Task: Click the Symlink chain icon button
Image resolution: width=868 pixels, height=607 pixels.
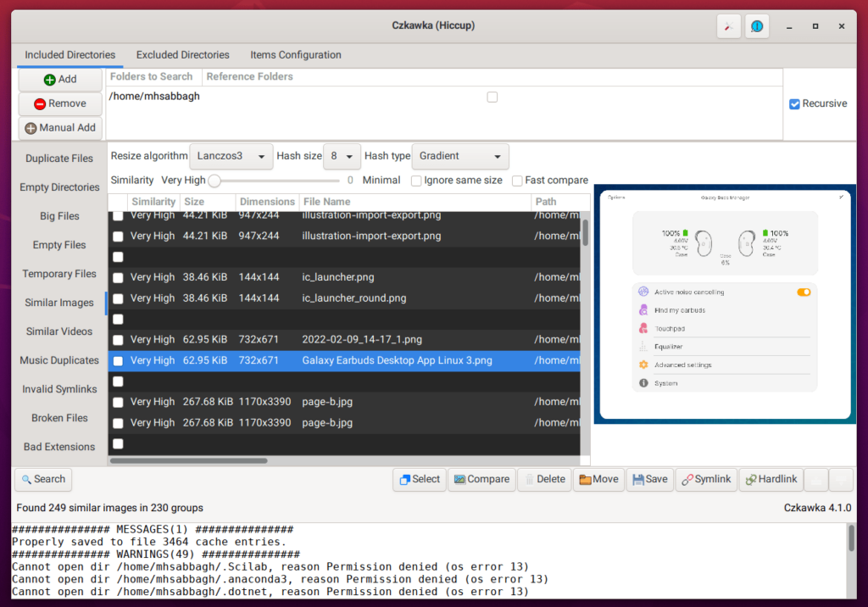Action: [x=706, y=479]
